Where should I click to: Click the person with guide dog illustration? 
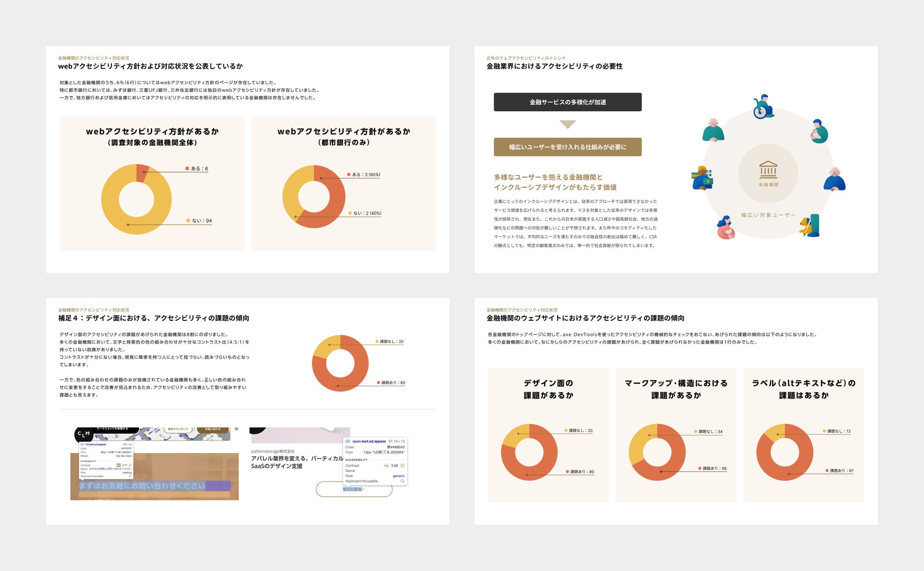810,226
